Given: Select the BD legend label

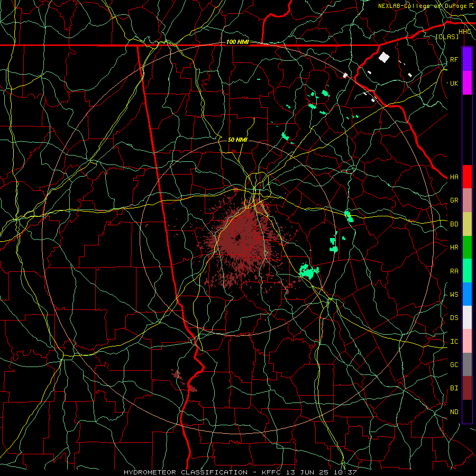Looking at the screenshot, I should (x=454, y=224).
